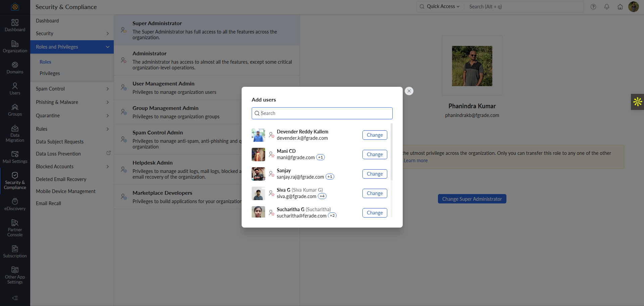Click the home icon in header
This screenshot has height=306, width=644.
click(x=620, y=7)
